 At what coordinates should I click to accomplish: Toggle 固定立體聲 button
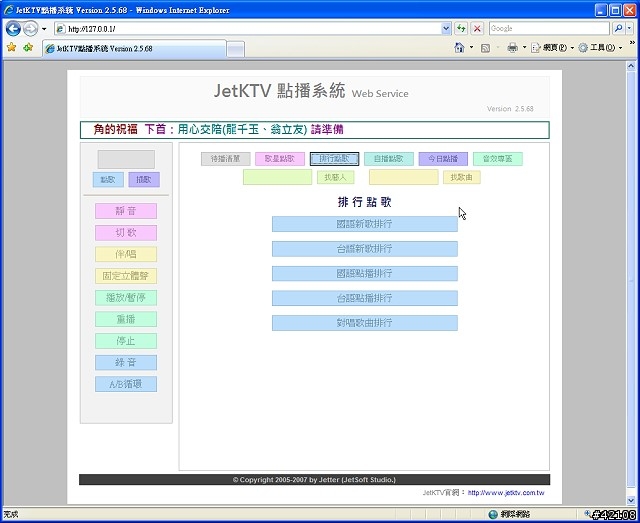[x=126, y=276]
